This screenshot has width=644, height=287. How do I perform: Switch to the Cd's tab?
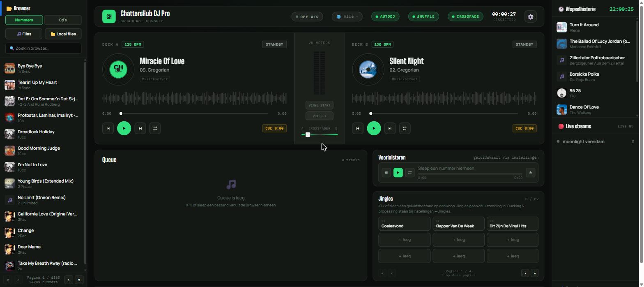point(63,20)
